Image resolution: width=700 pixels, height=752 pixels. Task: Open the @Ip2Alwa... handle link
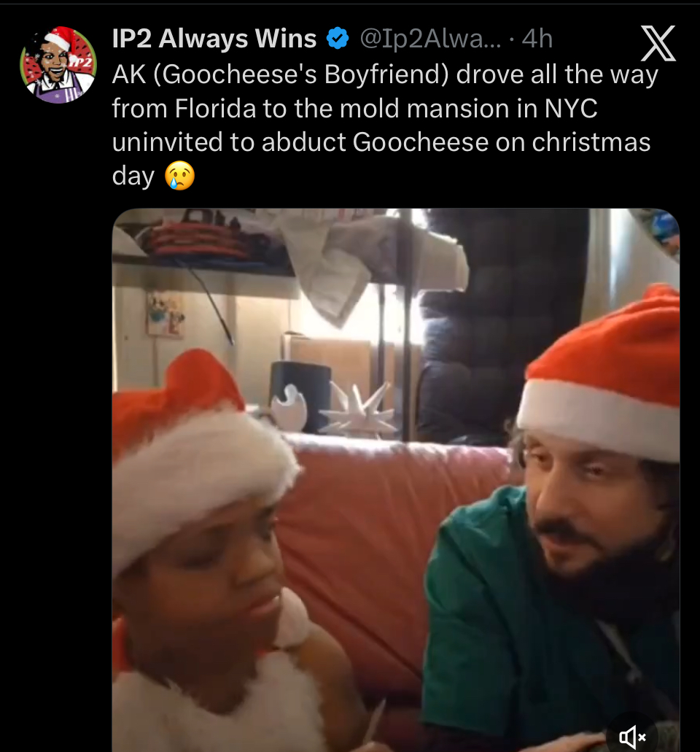point(430,39)
